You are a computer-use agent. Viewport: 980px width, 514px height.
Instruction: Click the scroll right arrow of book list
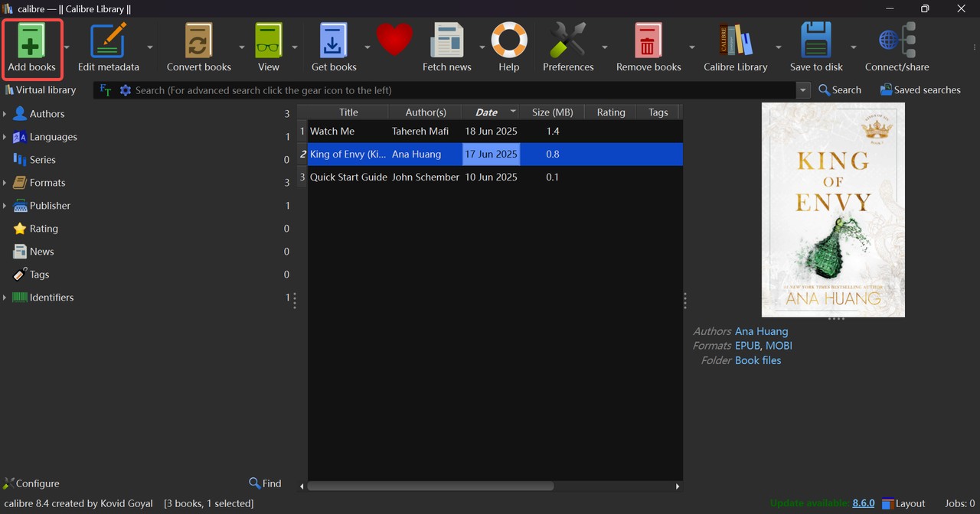coord(678,486)
